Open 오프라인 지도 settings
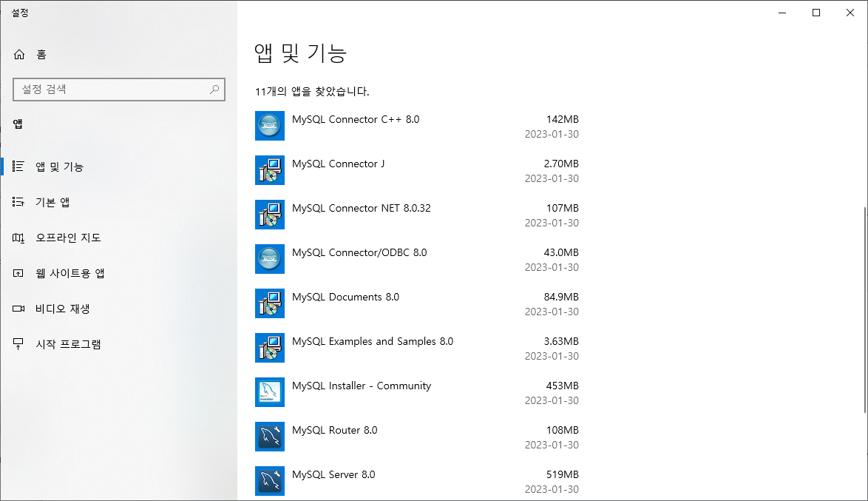Screen dimensions: 868x501 click(118, 238)
